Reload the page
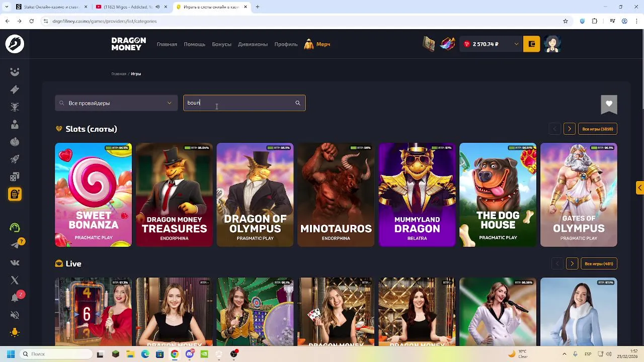The image size is (644, 362). [x=31, y=21]
